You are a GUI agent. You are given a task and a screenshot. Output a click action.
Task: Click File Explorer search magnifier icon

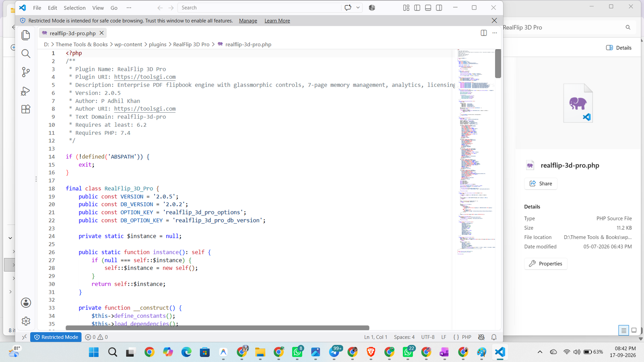pos(628,27)
